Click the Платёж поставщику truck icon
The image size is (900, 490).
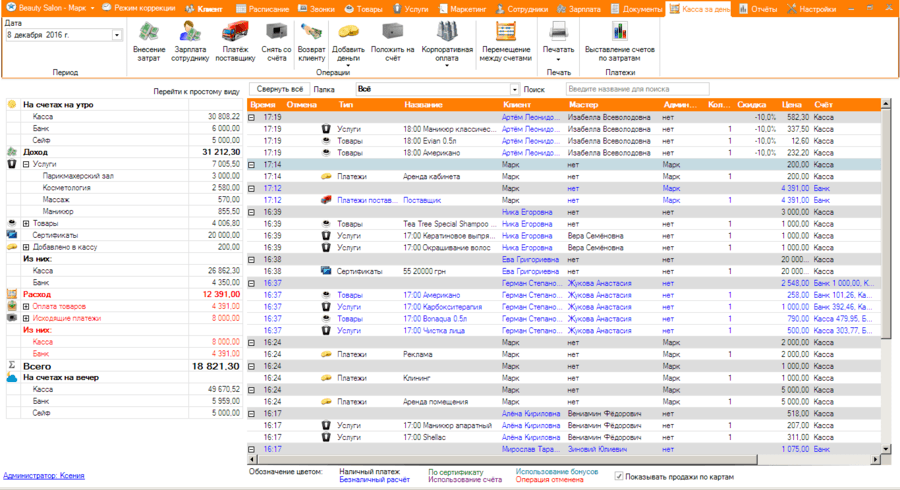(x=235, y=32)
